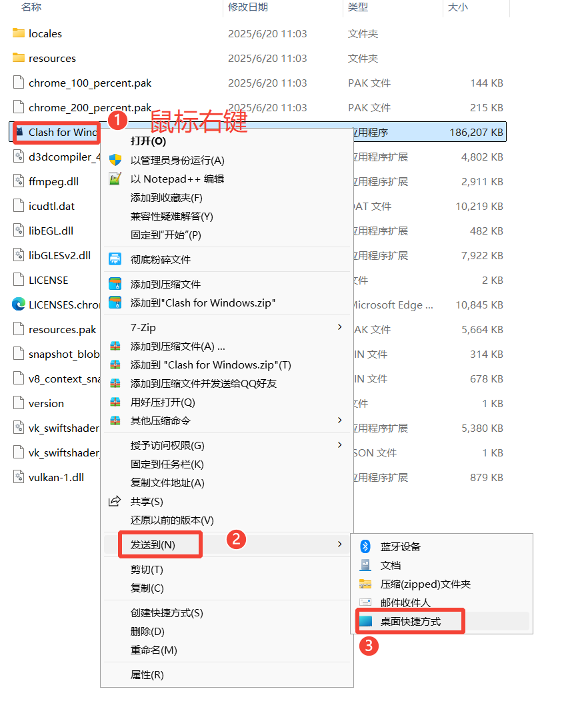This screenshot has width=588, height=705.
Task: Click the locales folder icon
Action: coord(19,33)
